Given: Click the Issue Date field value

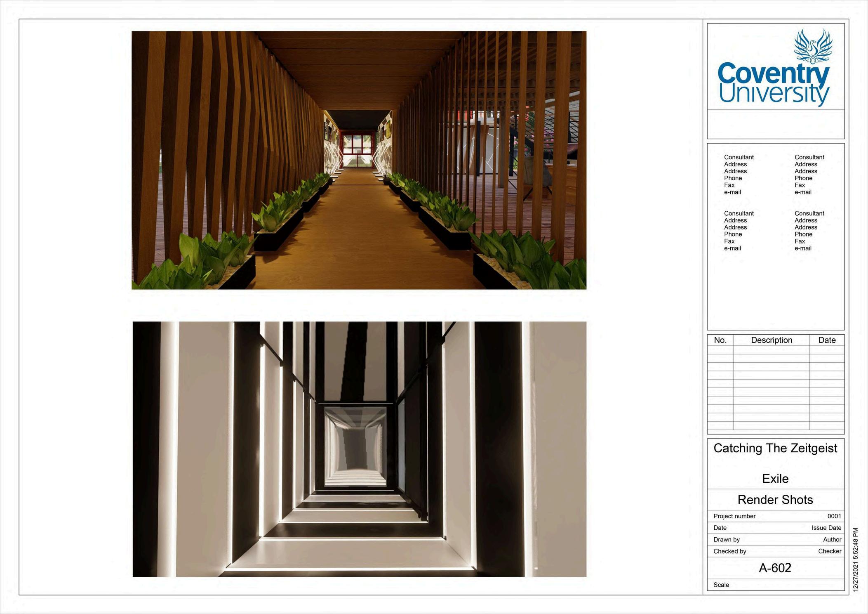Looking at the screenshot, I should pyautogui.click(x=826, y=528).
